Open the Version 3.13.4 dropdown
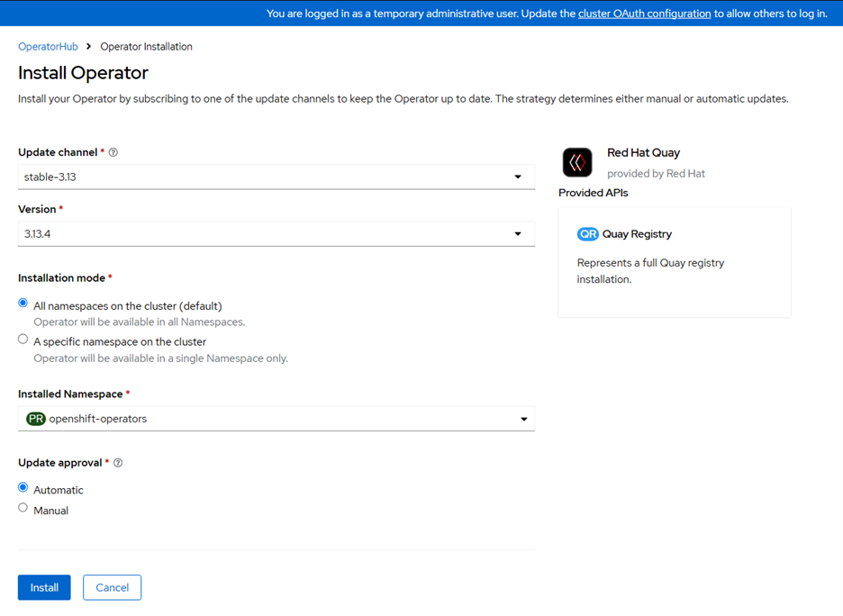The height and width of the screenshot is (616, 843). click(x=276, y=234)
